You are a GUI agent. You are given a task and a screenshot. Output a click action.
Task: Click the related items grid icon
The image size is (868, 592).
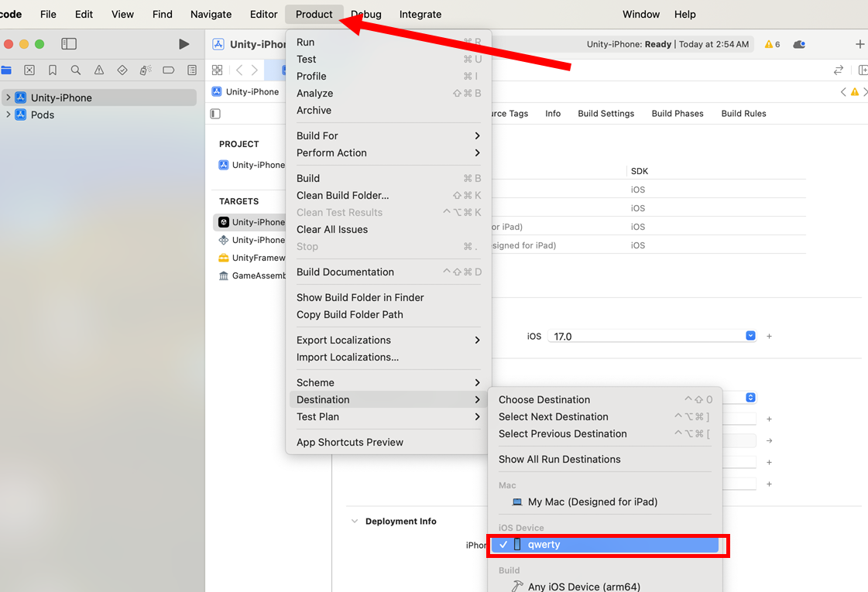tap(217, 70)
